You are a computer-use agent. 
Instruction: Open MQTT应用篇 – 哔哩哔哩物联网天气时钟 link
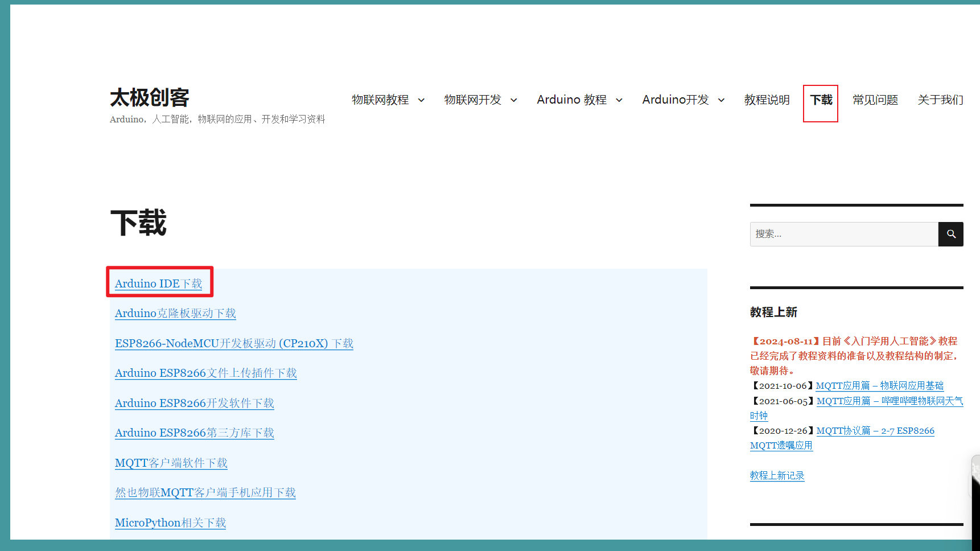890,401
